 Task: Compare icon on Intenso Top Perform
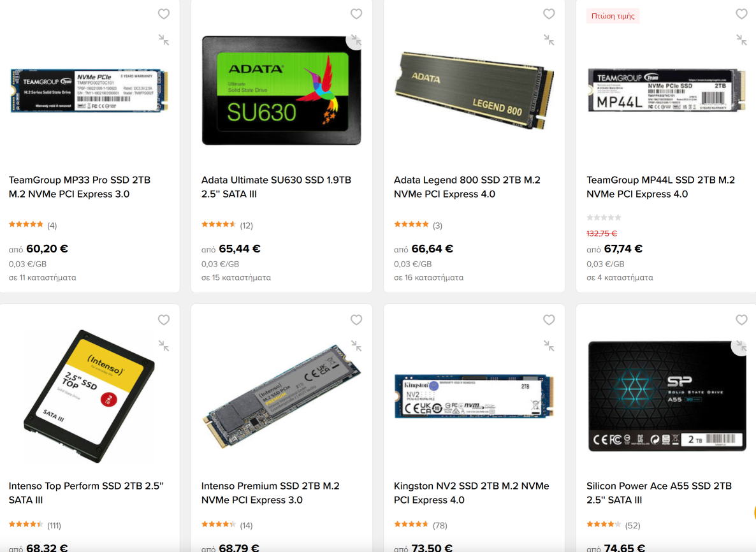164,345
